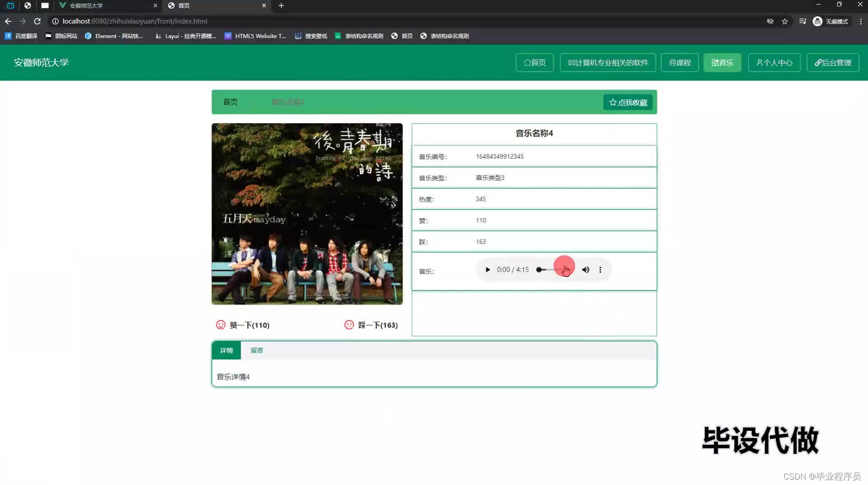Click the 音乐详情4 detail text
Image resolution: width=868 pixels, height=485 pixels.
[x=233, y=376]
